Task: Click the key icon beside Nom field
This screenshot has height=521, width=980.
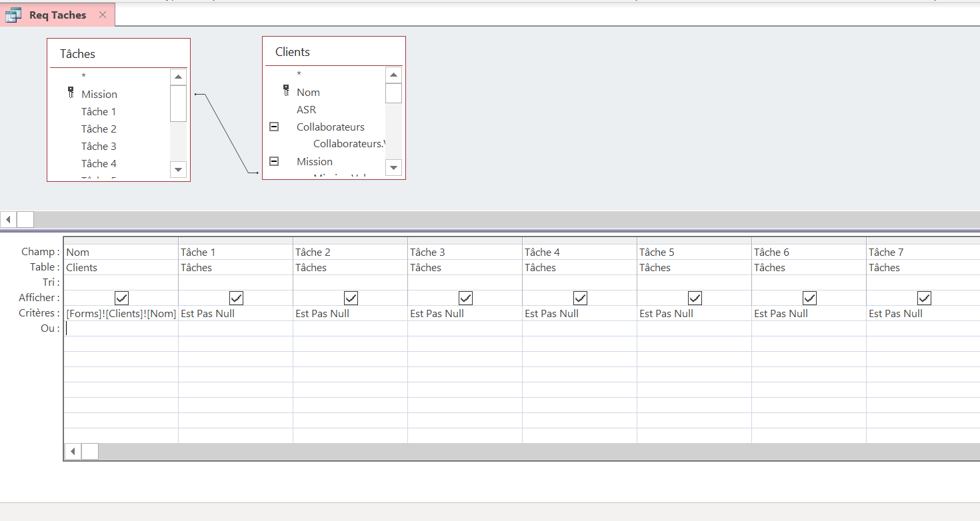Action: (x=287, y=91)
